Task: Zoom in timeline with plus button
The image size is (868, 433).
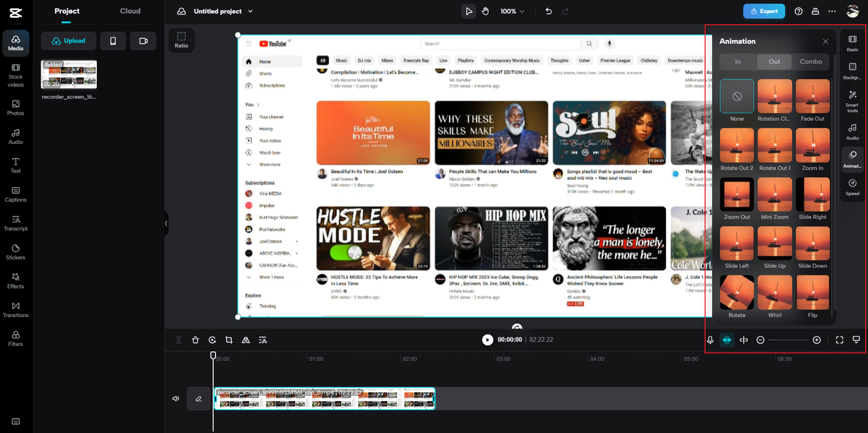Action: [x=816, y=340]
